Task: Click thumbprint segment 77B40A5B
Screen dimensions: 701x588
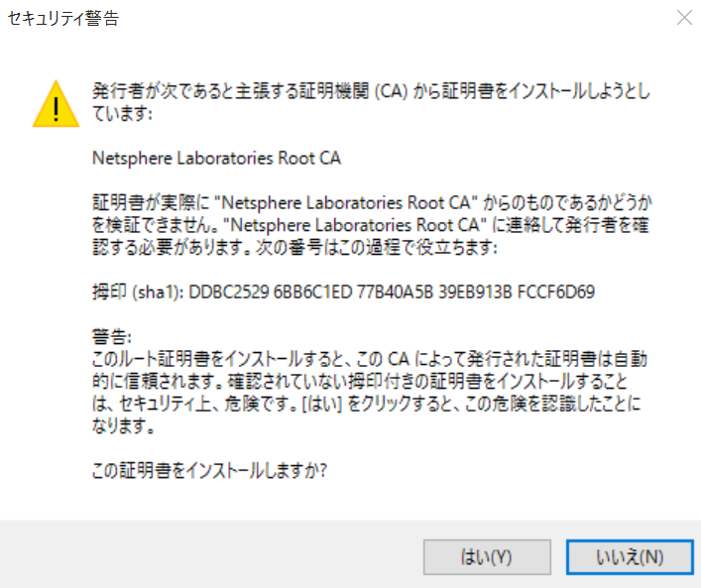Action: point(396,293)
